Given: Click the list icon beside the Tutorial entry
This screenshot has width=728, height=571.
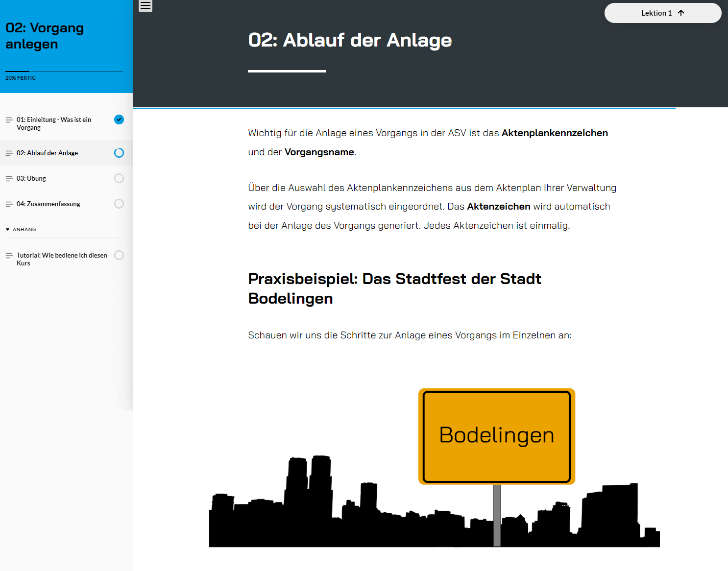Looking at the screenshot, I should pyautogui.click(x=9, y=255).
